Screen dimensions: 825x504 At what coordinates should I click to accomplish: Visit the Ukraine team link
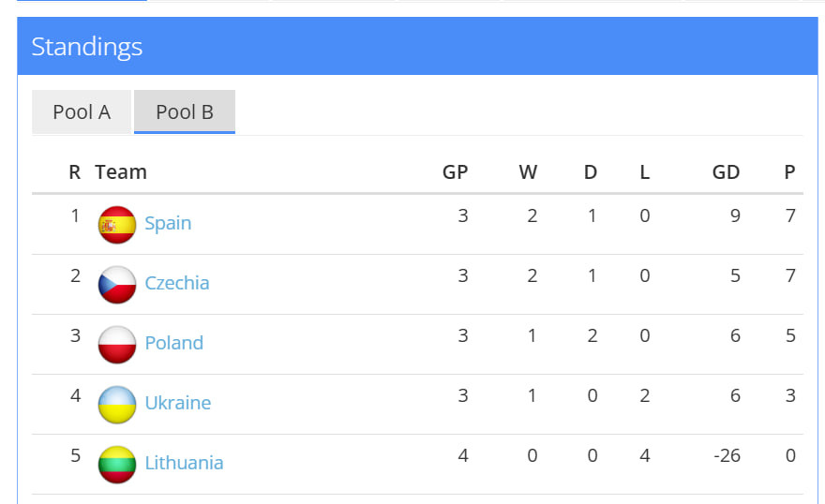coord(177,404)
